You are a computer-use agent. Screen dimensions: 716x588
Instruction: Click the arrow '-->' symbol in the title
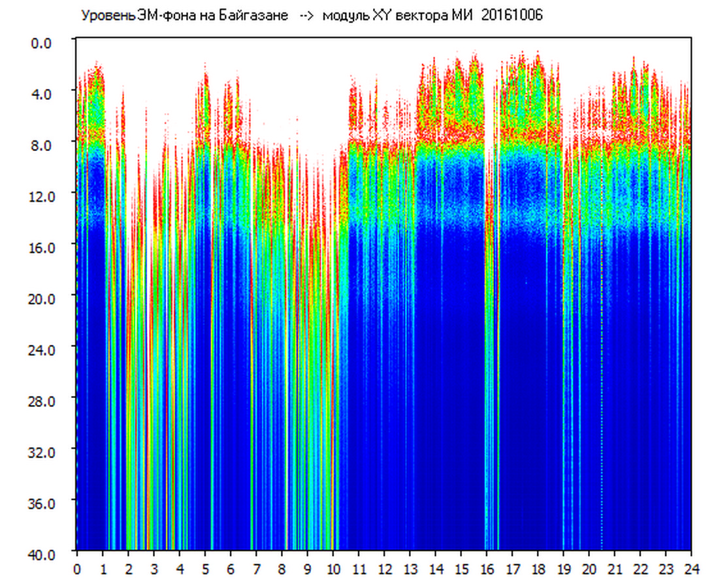[x=306, y=16]
